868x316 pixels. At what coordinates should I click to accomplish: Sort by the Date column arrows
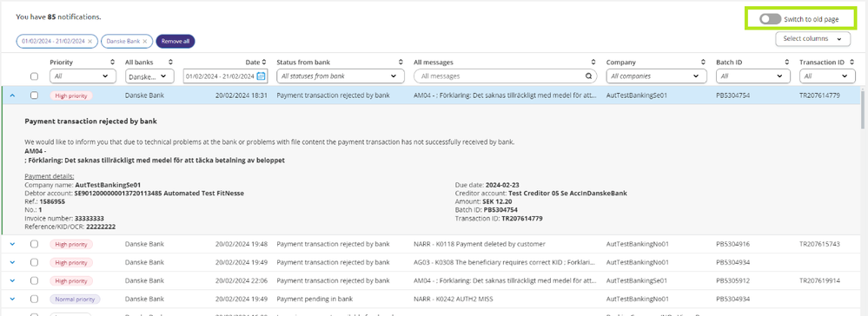[x=264, y=63]
